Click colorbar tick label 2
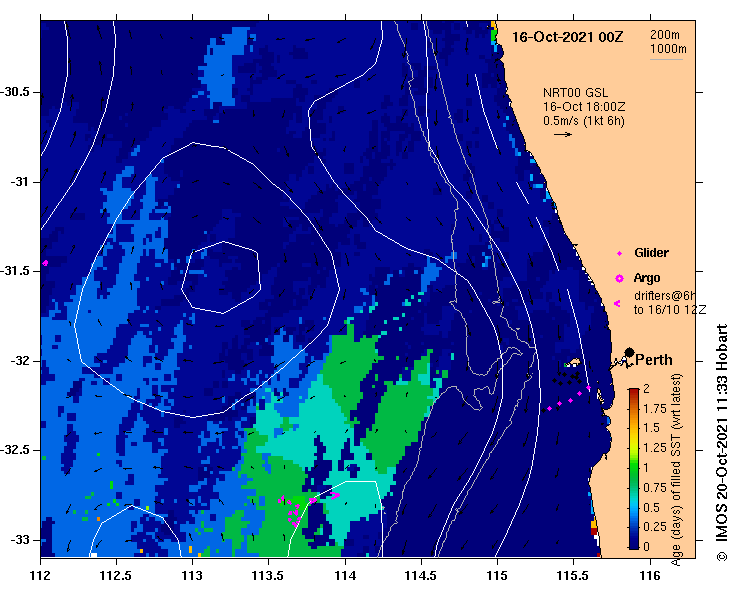Viewport: 739px width, 592px height. click(x=646, y=388)
